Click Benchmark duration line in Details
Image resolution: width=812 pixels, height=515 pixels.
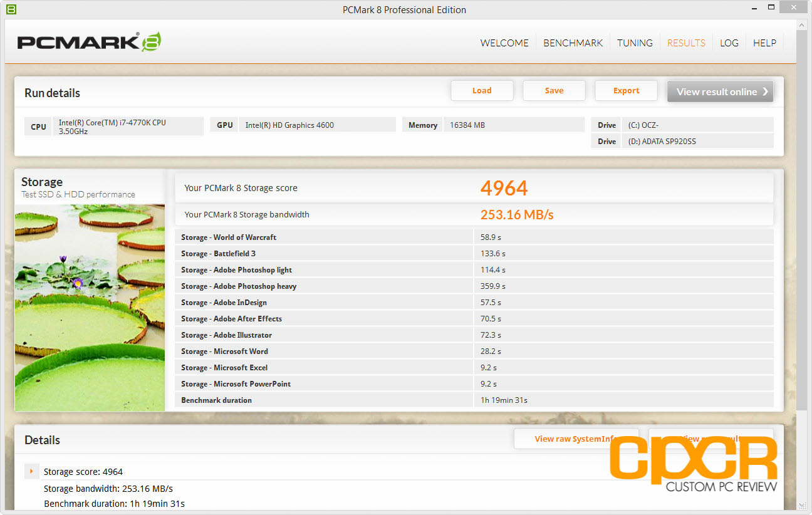[114, 504]
